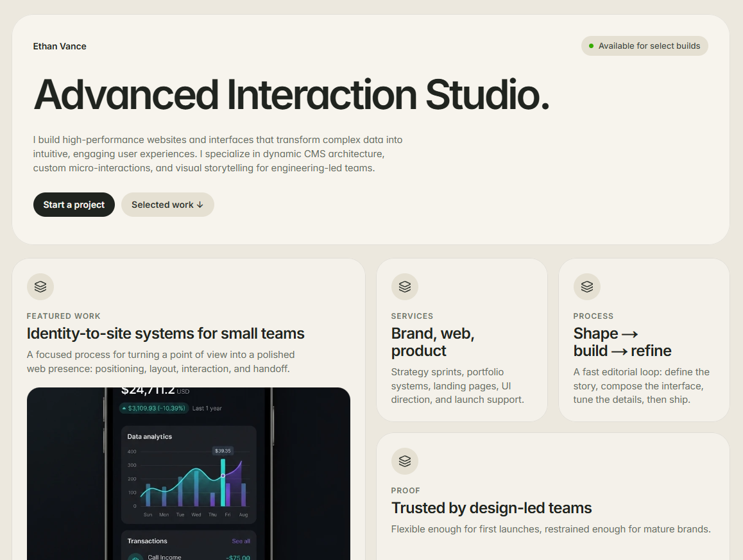This screenshot has width=743, height=560.
Task: Click the Start a project button
Action: click(x=74, y=205)
